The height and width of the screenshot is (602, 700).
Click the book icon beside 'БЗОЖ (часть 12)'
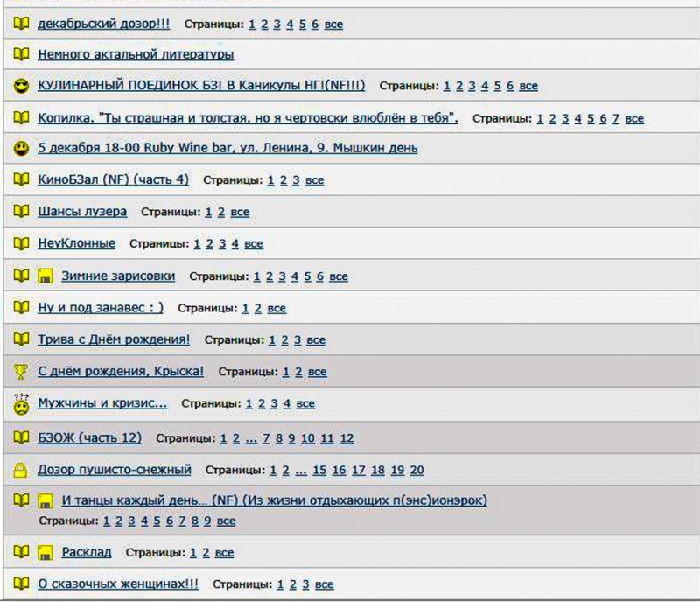(x=21, y=437)
